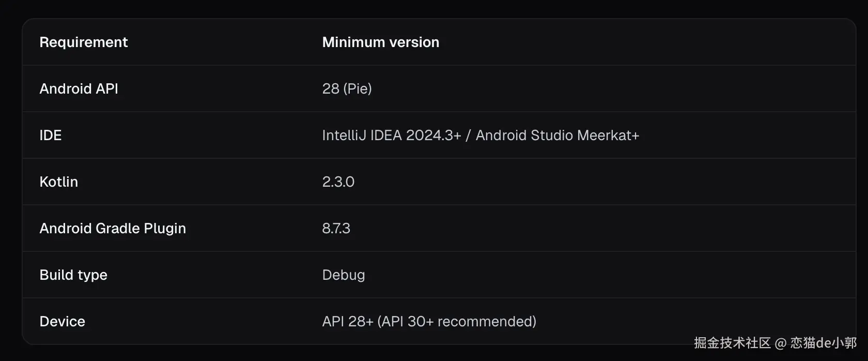The height and width of the screenshot is (361, 868).
Task: Click the API 30+ recommended note
Action: (457, 321)
